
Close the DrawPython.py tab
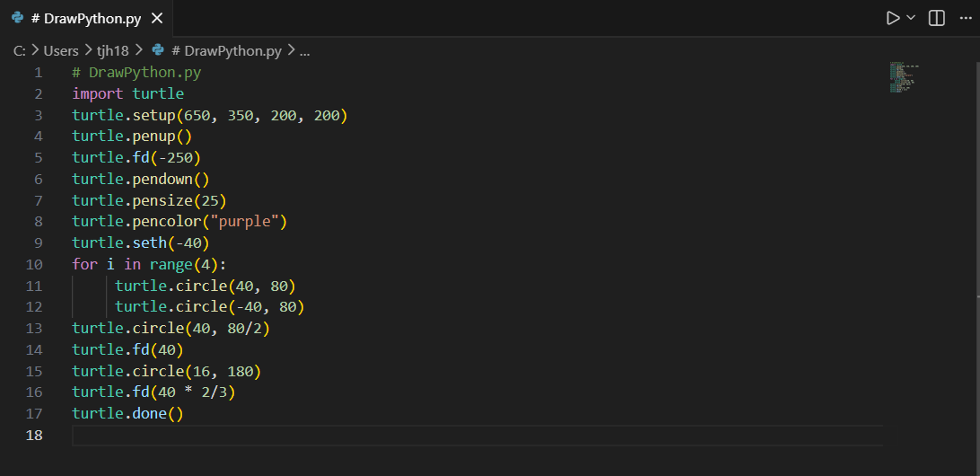(157, 18)
